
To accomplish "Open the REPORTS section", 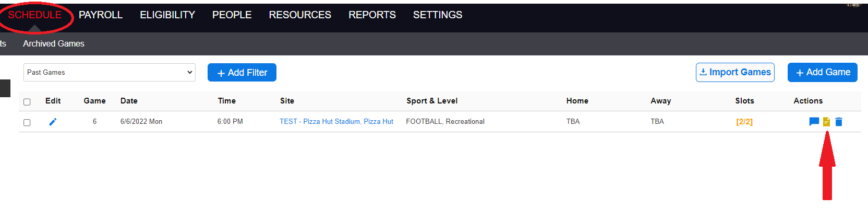I will coord(372,15).
